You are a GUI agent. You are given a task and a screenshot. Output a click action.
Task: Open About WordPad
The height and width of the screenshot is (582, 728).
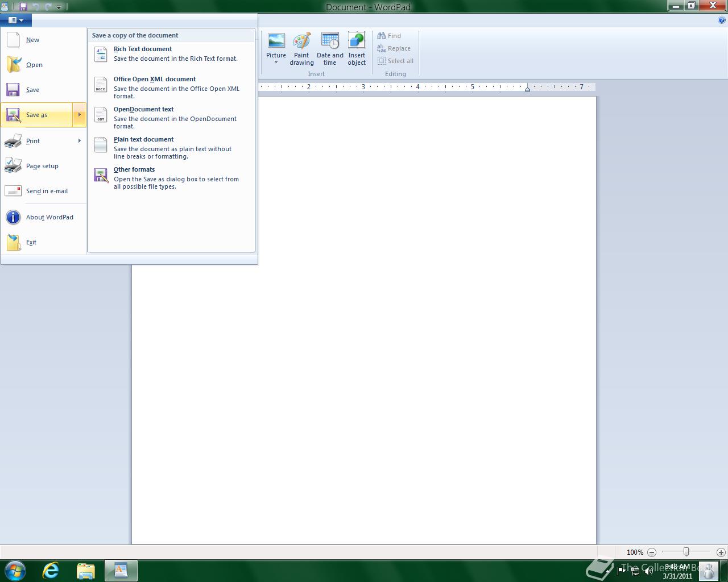tap(43, 217)
